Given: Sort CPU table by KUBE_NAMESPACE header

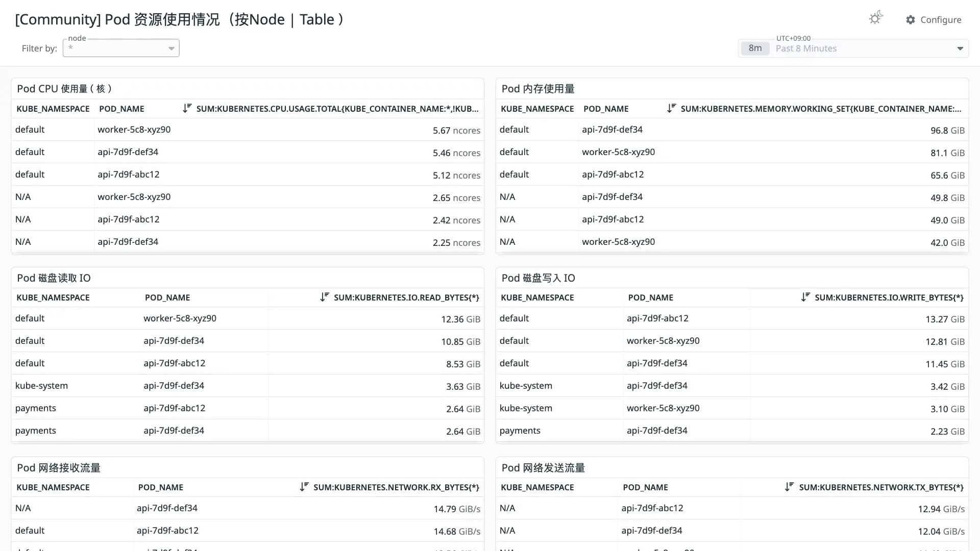Looking at the screenshot, I should pyautogui.click(x=53, y=109).
